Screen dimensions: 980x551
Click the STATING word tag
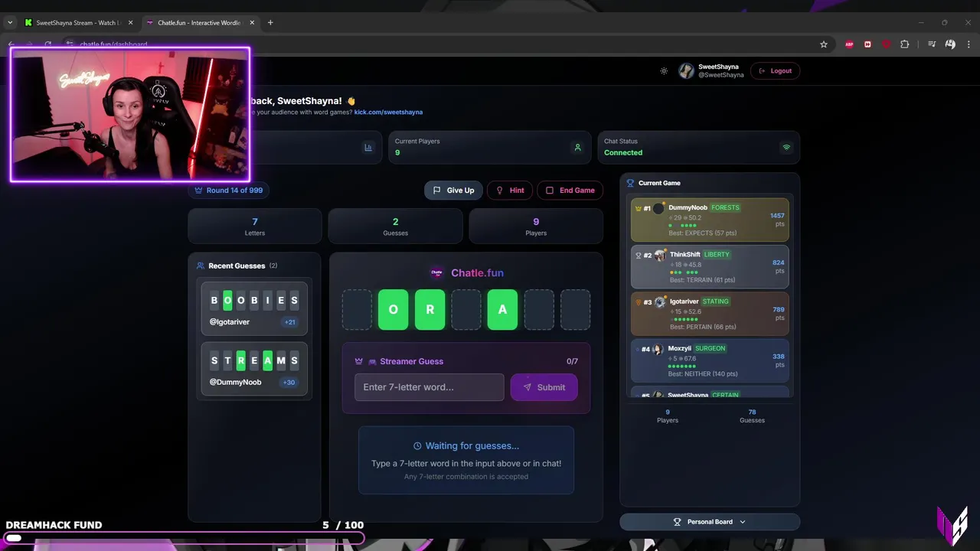pos(716,302)
